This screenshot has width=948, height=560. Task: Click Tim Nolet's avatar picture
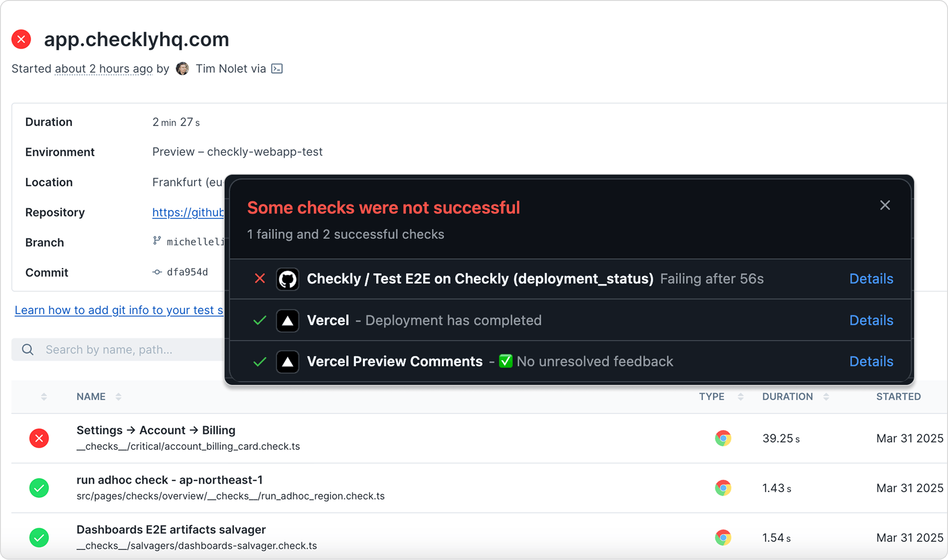(x=182, y=69)
